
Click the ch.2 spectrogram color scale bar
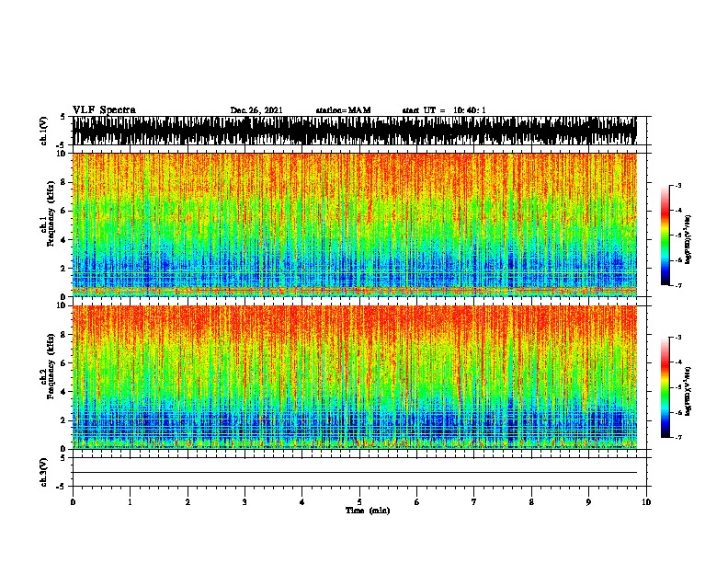coord(665,387)
